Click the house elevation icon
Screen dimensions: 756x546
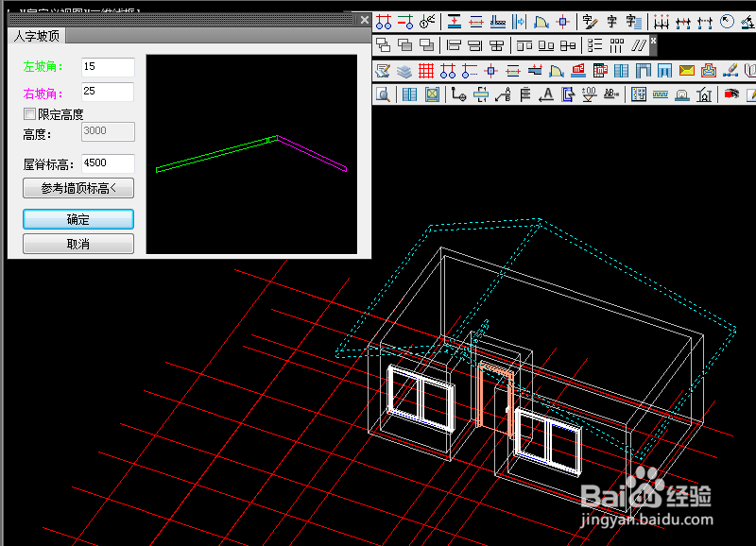[x=704, y=94]
